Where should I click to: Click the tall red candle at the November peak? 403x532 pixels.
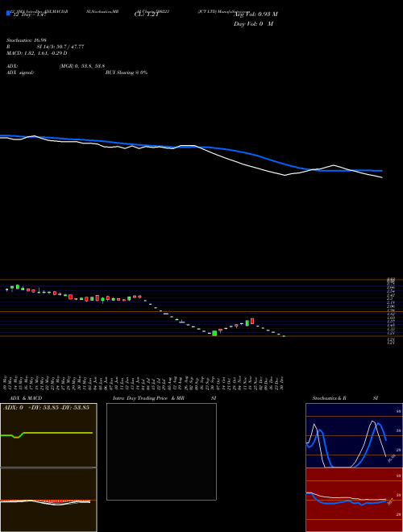coord(252,321)
